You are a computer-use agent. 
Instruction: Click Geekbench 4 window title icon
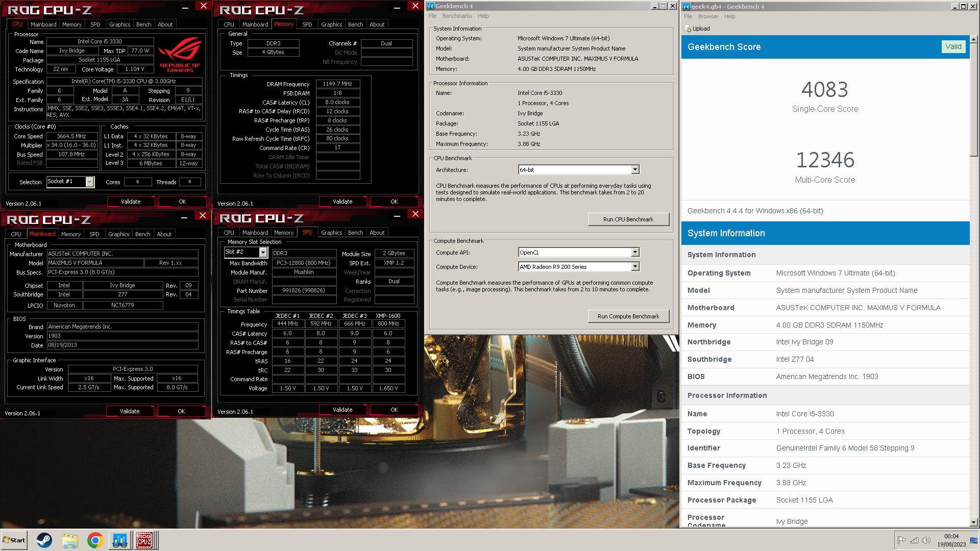[x=431, y=6]
